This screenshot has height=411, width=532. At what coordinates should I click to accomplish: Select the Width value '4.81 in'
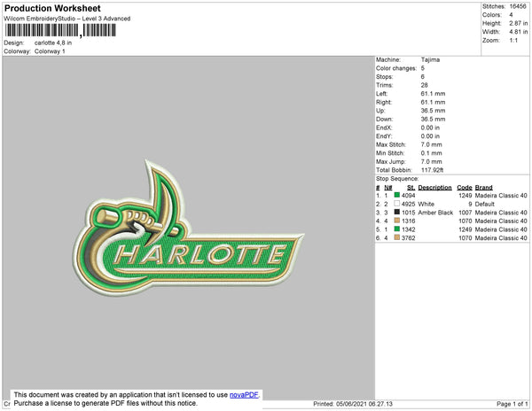[519, 32]
